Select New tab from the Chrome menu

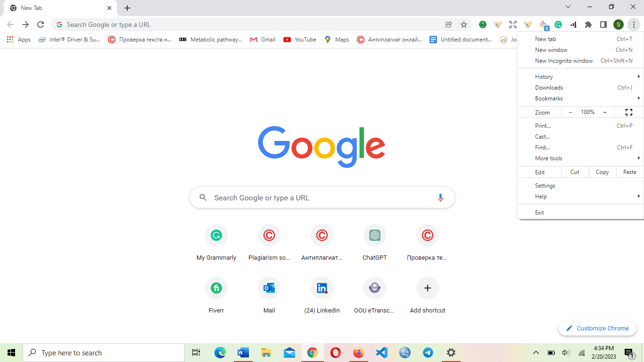pos(580,39)
